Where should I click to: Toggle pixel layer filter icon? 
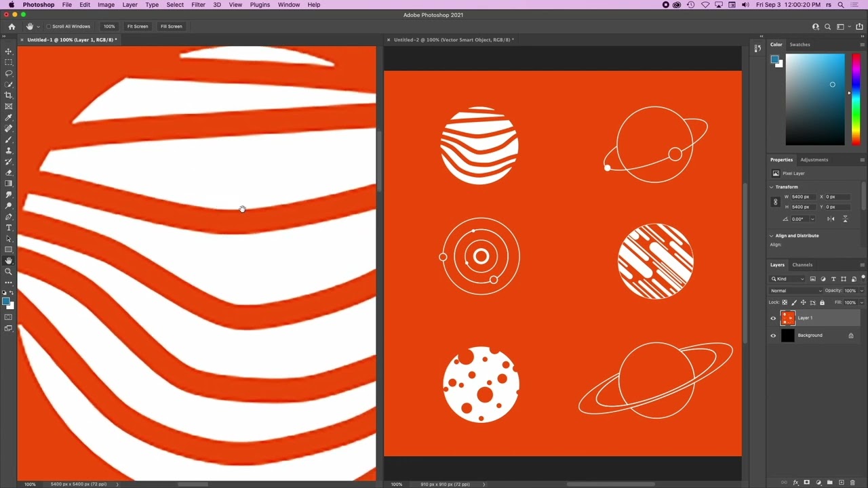click(x=813, y=279)
